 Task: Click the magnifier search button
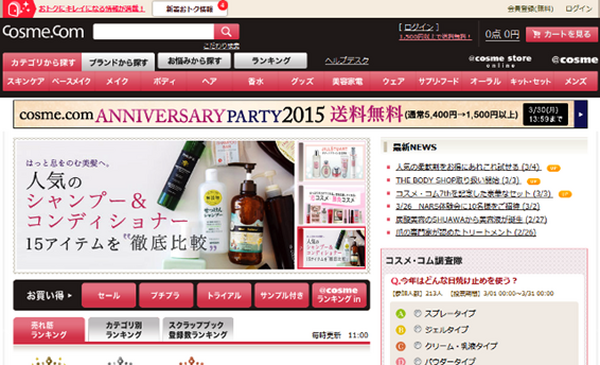tap(226, 32)
